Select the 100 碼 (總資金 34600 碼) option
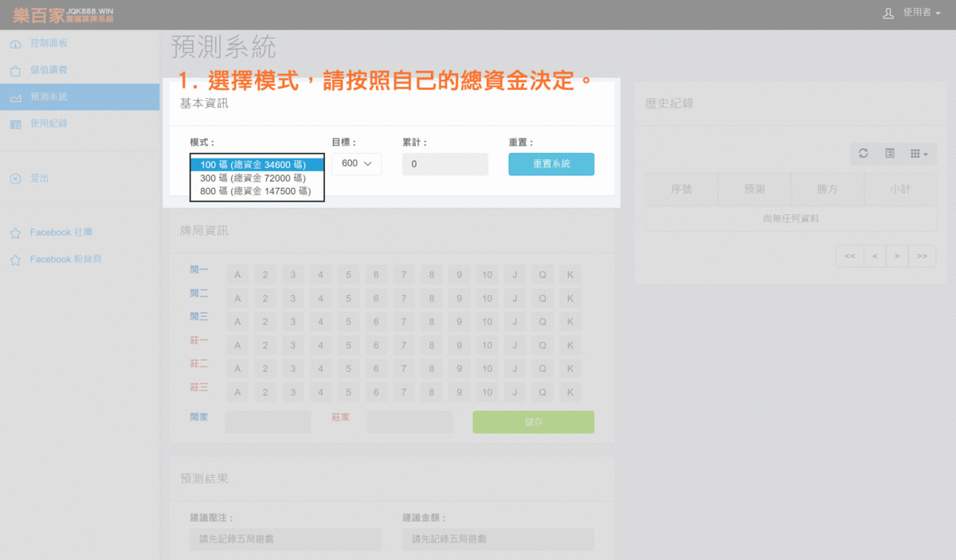Image resolution: width=956 pixels, height=560 pixels. pyautogui.click(x=257, y=164)
